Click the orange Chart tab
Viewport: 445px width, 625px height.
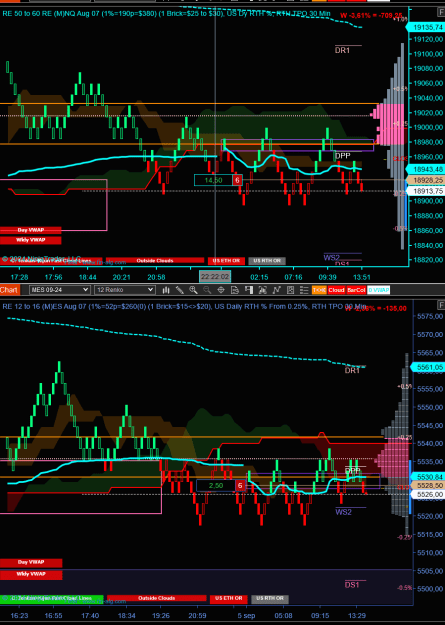click(9, 290)
